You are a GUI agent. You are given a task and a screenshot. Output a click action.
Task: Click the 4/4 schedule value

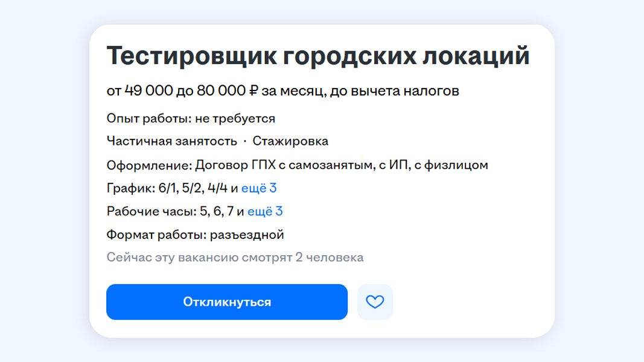(x=217, y=188)
